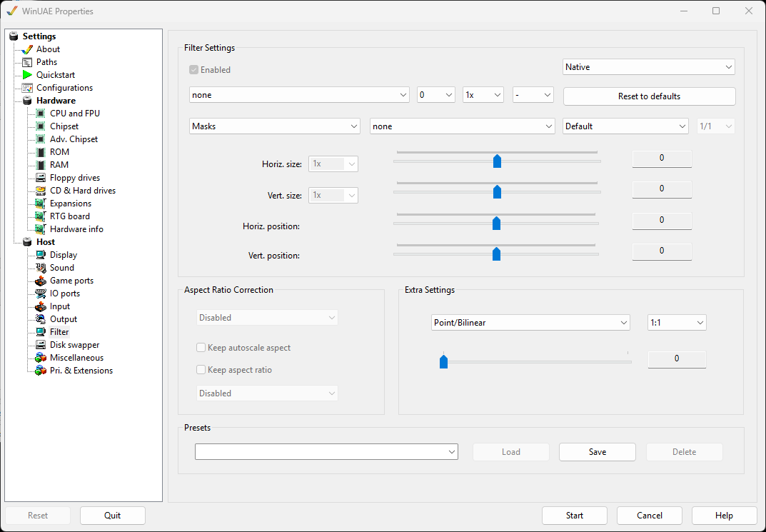This screenshot has height=532, width=766.
Task: Click the Paths icon in the tree
Action: pyautogui.click(x=27, y=62)
